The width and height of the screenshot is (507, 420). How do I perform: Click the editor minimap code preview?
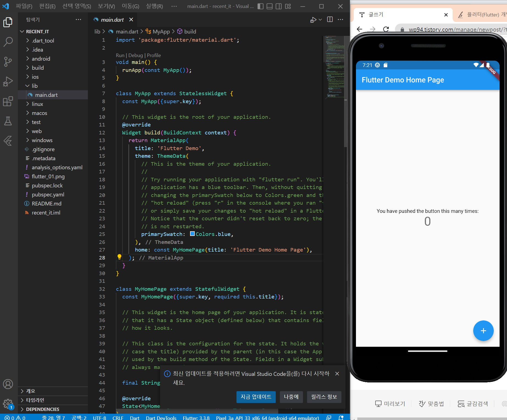334,67
